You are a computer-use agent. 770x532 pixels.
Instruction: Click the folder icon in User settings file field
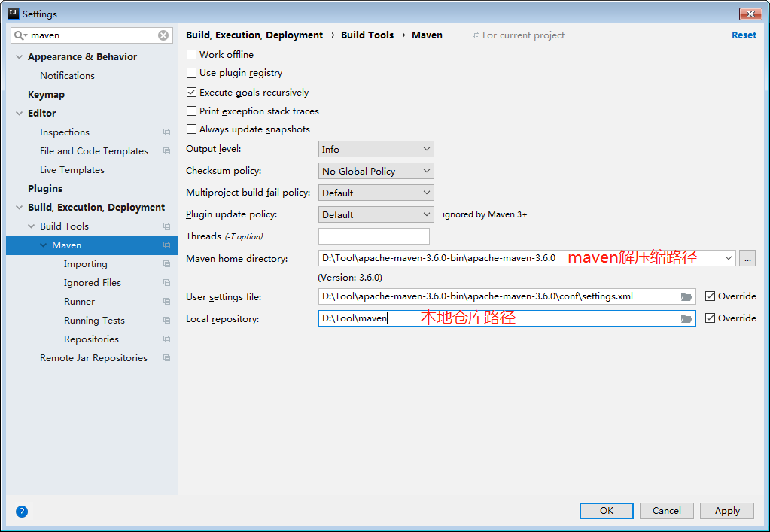[686, 297]
